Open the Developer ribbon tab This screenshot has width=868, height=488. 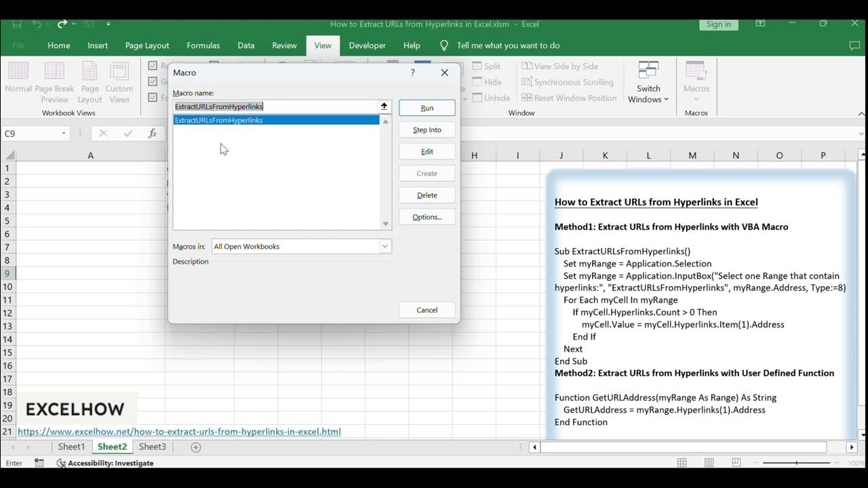367,45
